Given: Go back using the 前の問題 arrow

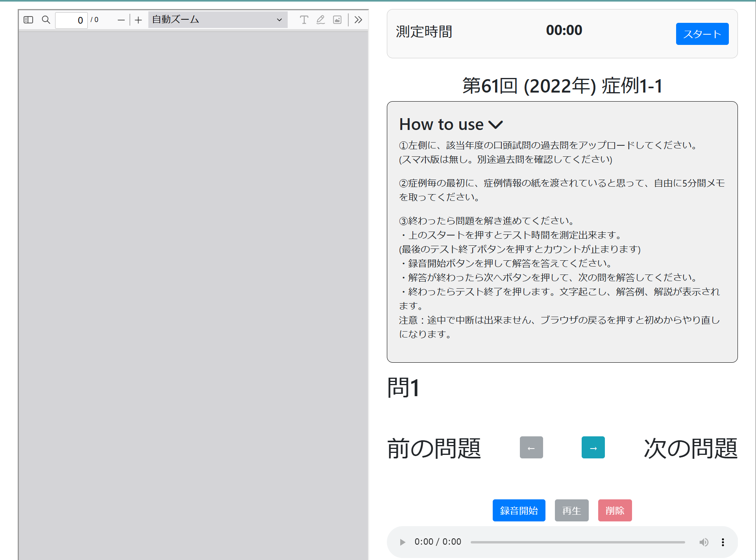Looking at the screenshot, I should [531, 447].
